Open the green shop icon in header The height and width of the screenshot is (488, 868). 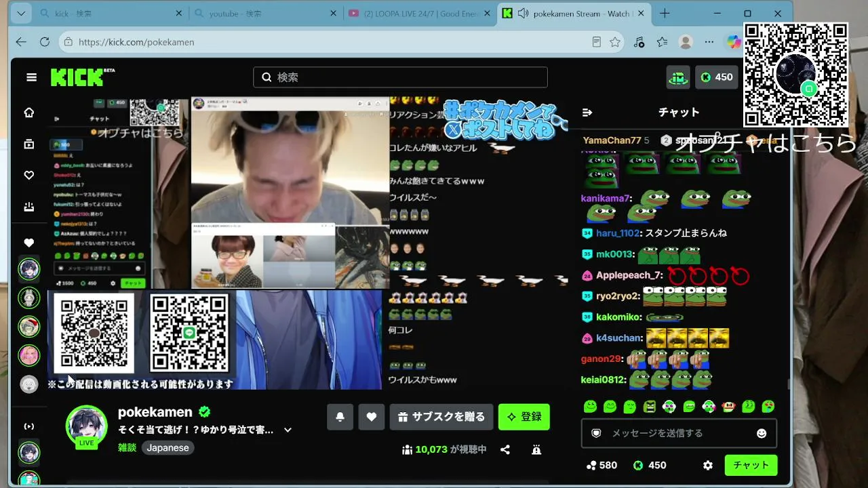click(678, 77)
